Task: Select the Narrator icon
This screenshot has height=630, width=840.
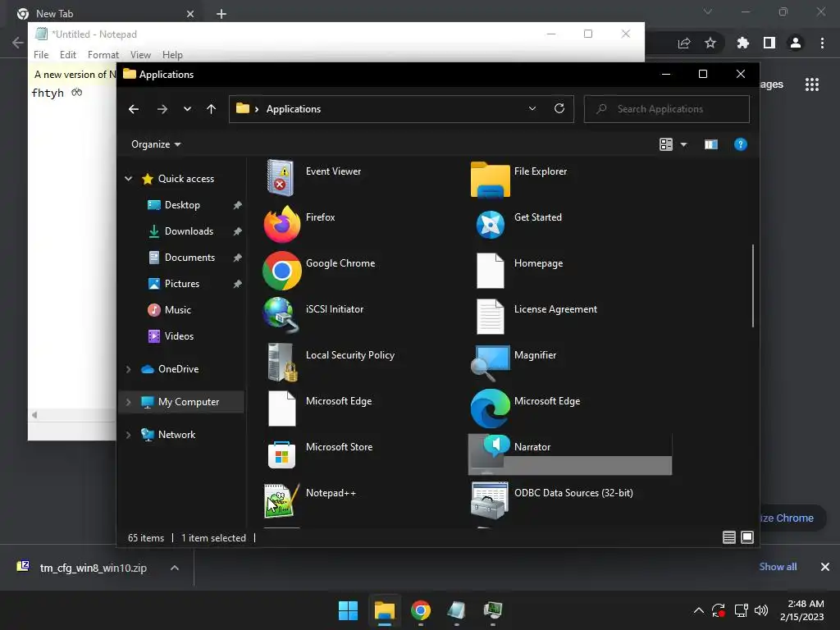Action: pyautogui.click(x=491, y=454)
